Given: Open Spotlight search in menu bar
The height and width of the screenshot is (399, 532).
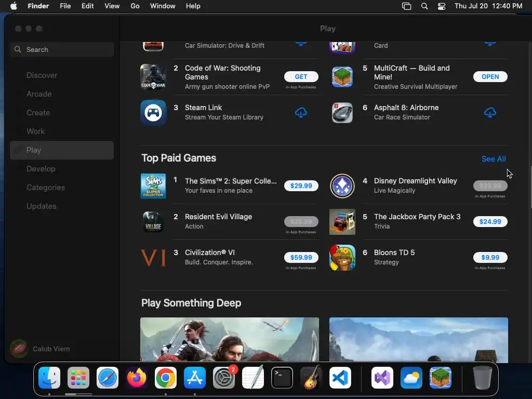Looking at the screenshot, I should [424, 6].
